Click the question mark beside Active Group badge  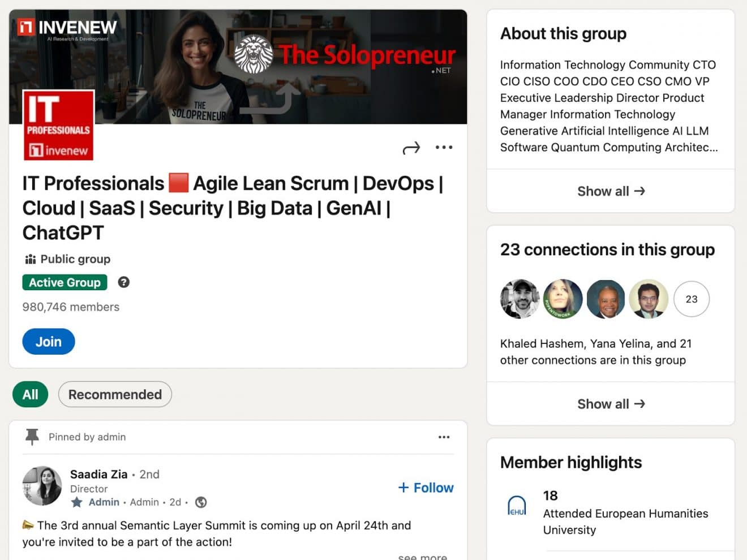tap(123, 282)
